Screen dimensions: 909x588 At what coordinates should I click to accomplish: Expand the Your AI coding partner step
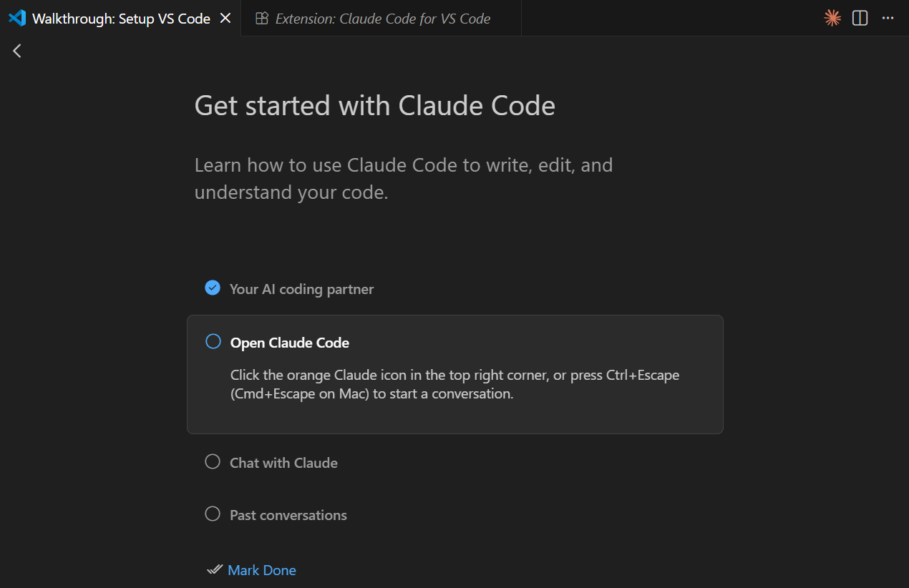[x=301, y=289]
